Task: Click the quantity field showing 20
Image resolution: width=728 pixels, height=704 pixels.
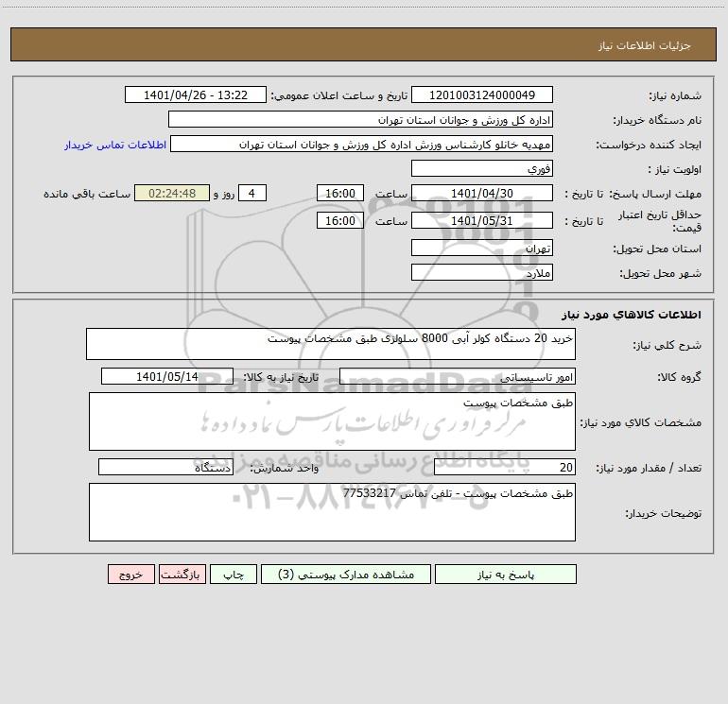Action: point(505,467)
